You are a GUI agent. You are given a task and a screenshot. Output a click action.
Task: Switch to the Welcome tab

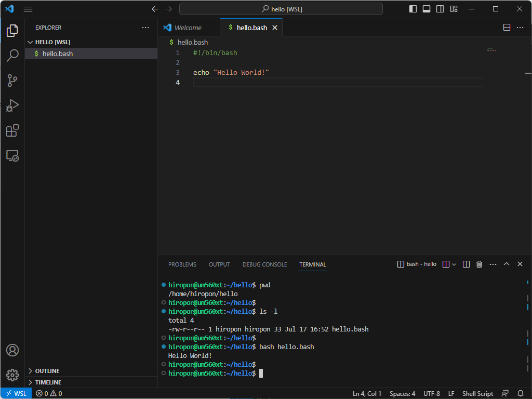[x=189, y=27]
